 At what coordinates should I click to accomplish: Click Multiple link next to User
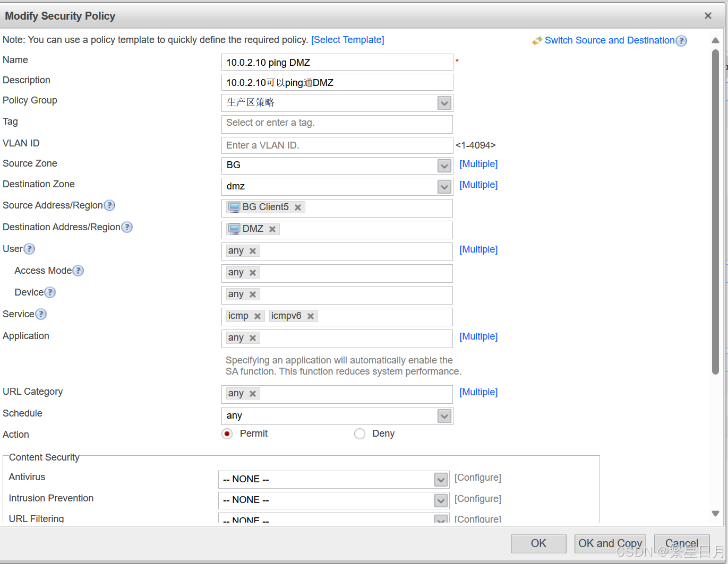(x=478, y=249)
